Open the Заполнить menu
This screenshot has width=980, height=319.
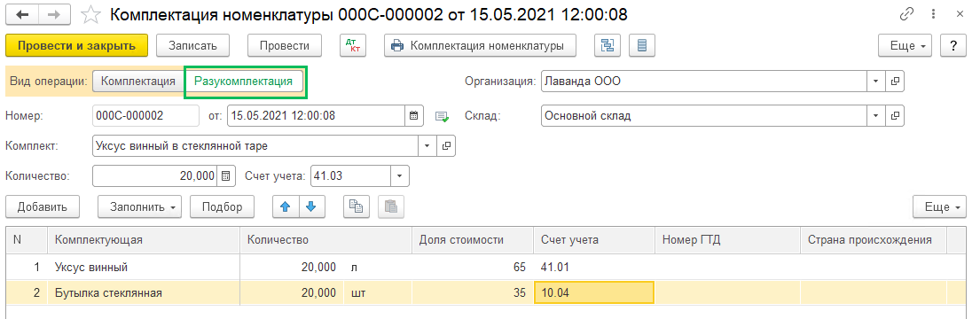pyautogui.click(x=139, y=206)
